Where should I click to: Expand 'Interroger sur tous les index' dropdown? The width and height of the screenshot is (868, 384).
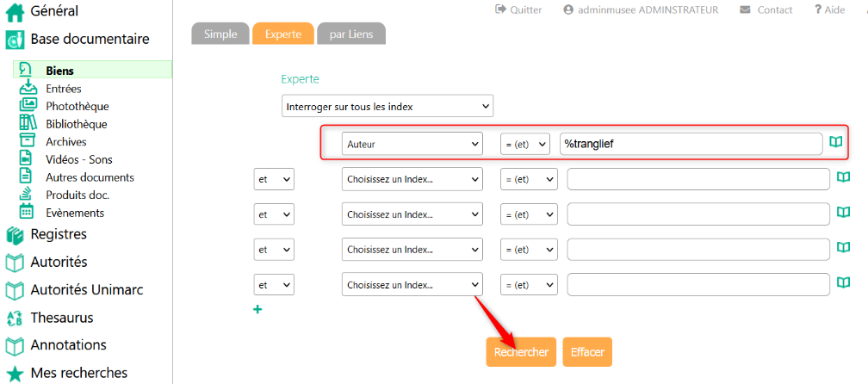(387, 106)
